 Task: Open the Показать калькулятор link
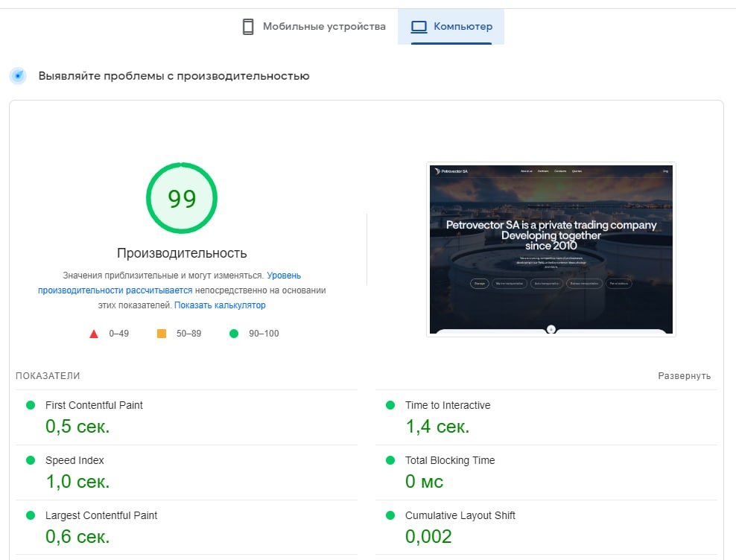click(220, 305)
